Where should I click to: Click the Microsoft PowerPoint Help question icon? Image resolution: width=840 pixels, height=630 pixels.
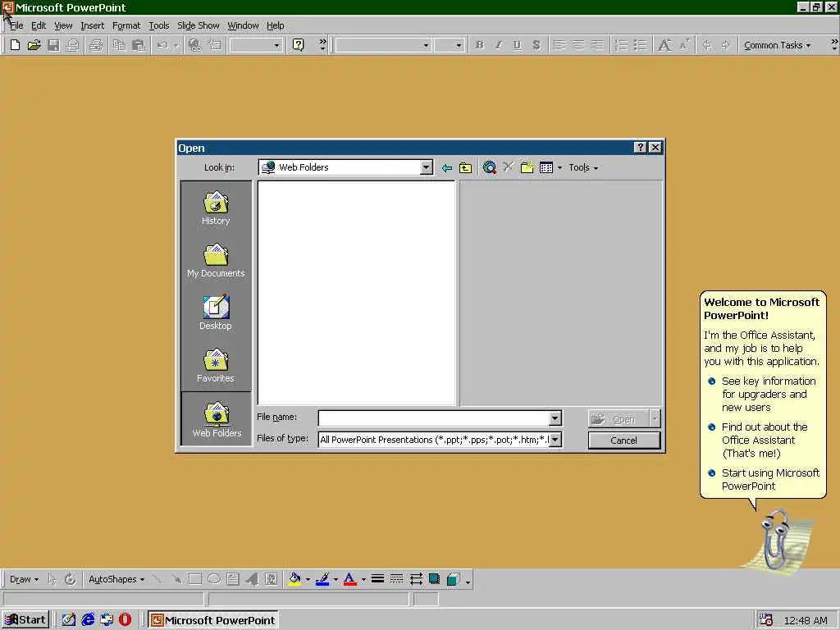coord(299,45)
